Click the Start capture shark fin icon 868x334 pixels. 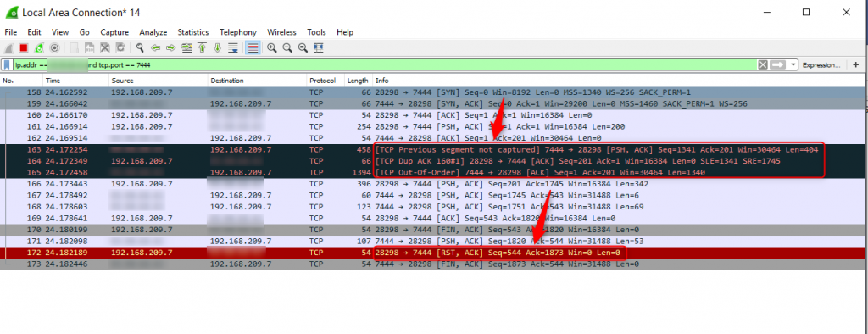tap(8, 48)
